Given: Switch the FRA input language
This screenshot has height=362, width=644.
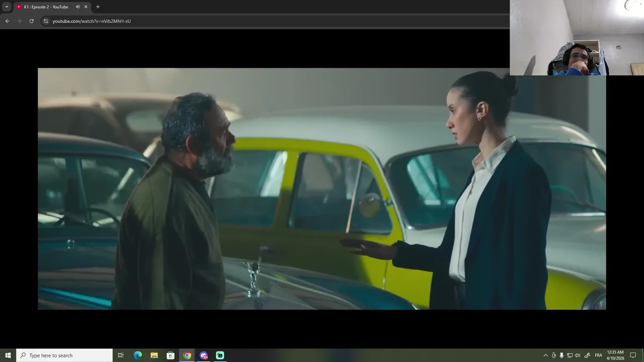Looking at the screenshot, I should pos(598,355).
